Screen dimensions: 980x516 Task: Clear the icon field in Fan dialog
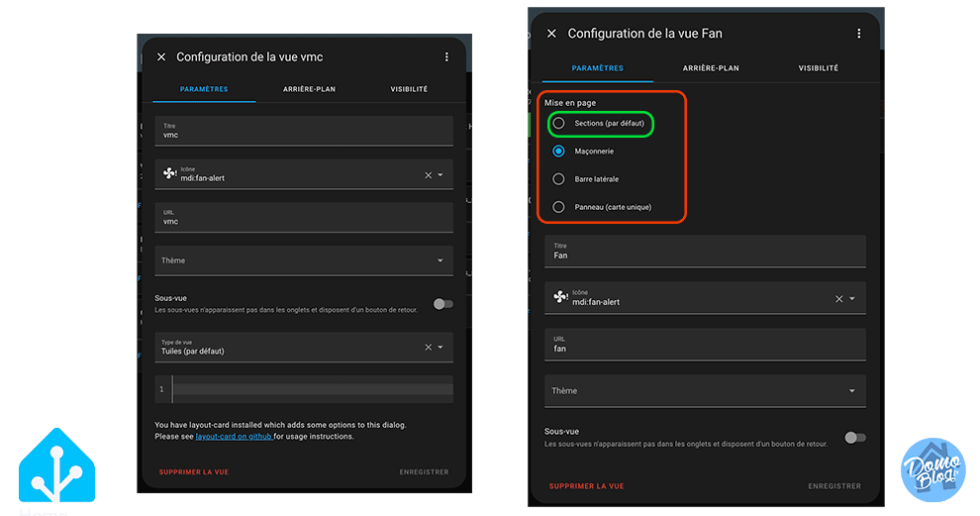838,299
